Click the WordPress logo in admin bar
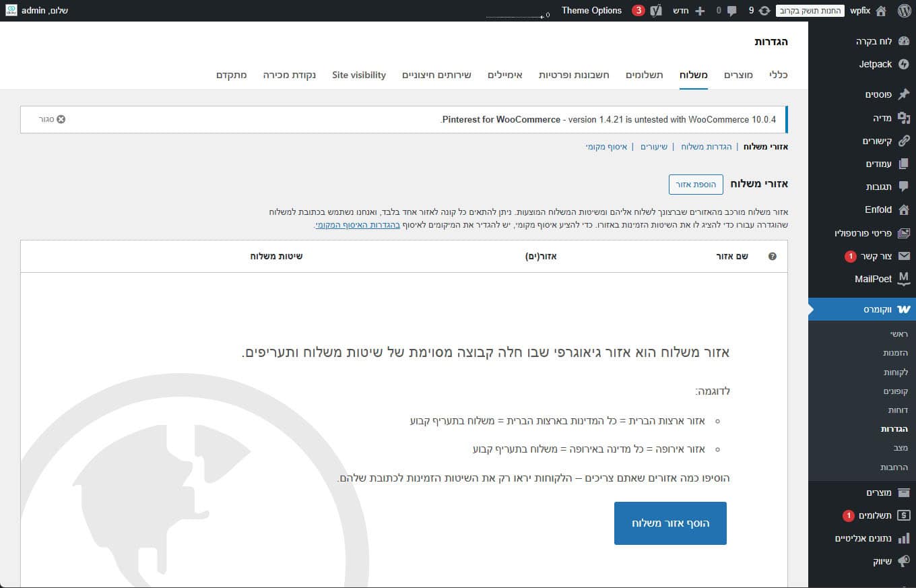 point(904,11)
